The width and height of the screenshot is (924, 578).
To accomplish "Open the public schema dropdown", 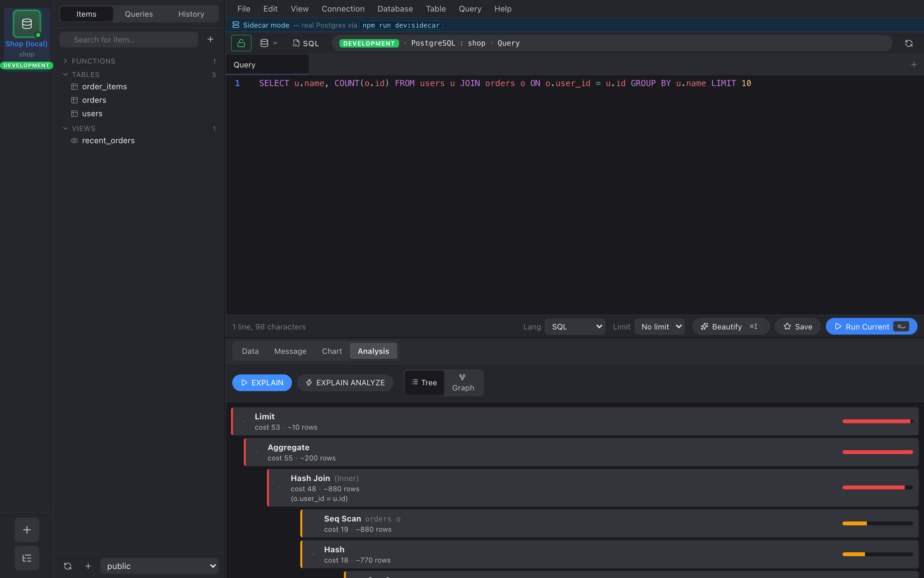I will point(159,566).
